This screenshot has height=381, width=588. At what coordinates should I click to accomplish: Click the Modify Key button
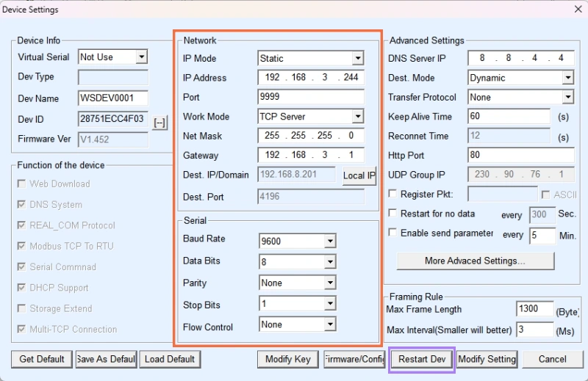pyautogui.click(x=288, y=359)
